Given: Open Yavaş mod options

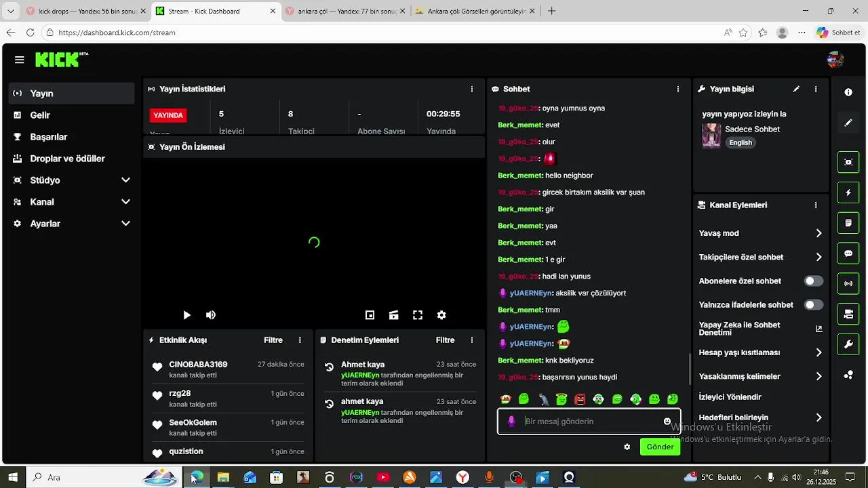Looking at the screenshot, I should coord(760,233).
